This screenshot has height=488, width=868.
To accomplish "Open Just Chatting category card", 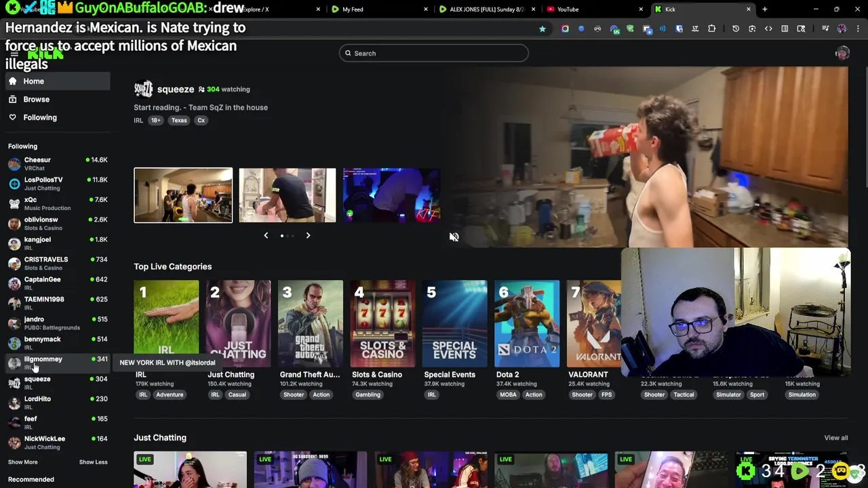I will (238, 323).
